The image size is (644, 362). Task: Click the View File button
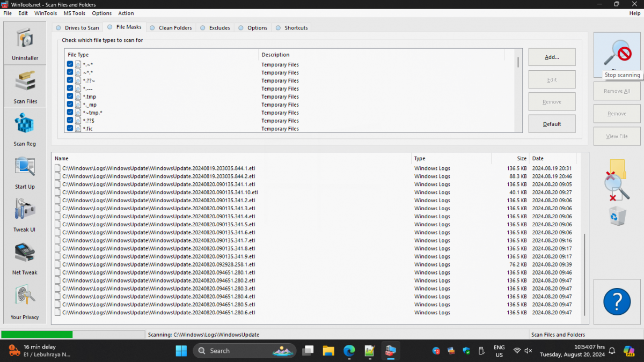[x=617, y=136]
